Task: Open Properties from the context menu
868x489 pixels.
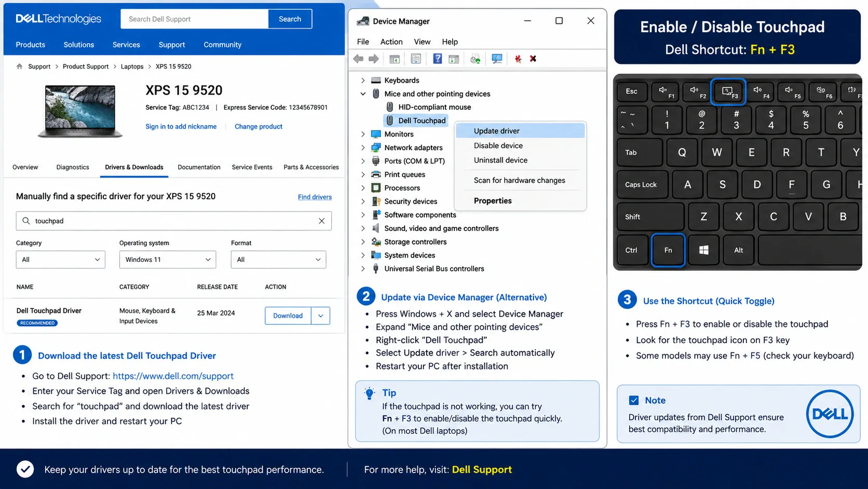Action: [520, 201]
